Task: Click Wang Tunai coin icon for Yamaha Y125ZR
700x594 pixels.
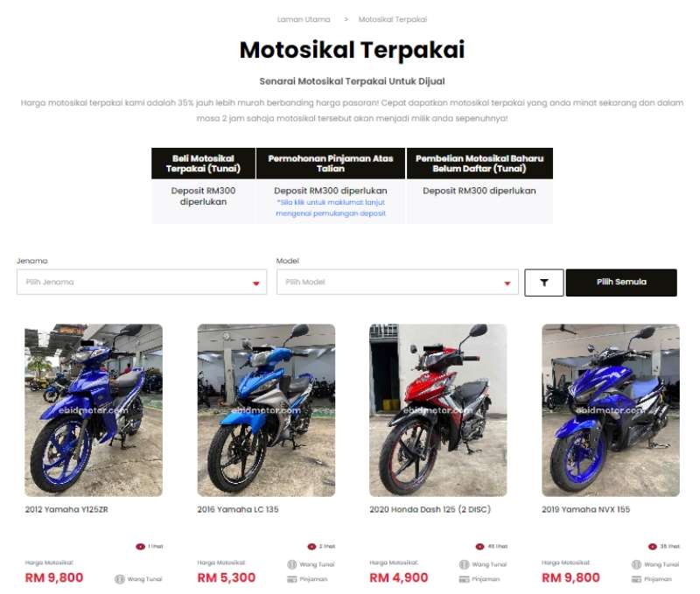Action: pos(119,579)
